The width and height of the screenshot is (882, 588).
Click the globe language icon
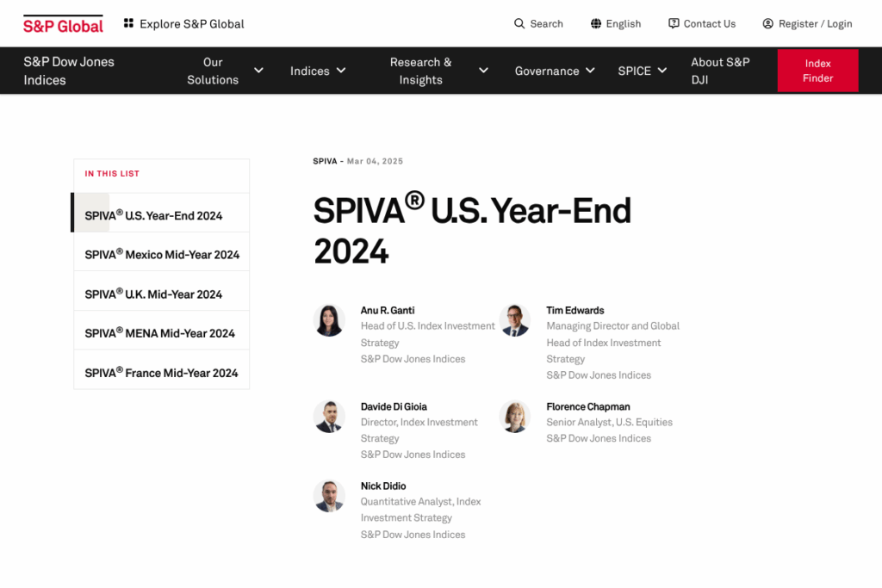click(x=596, y=23)
